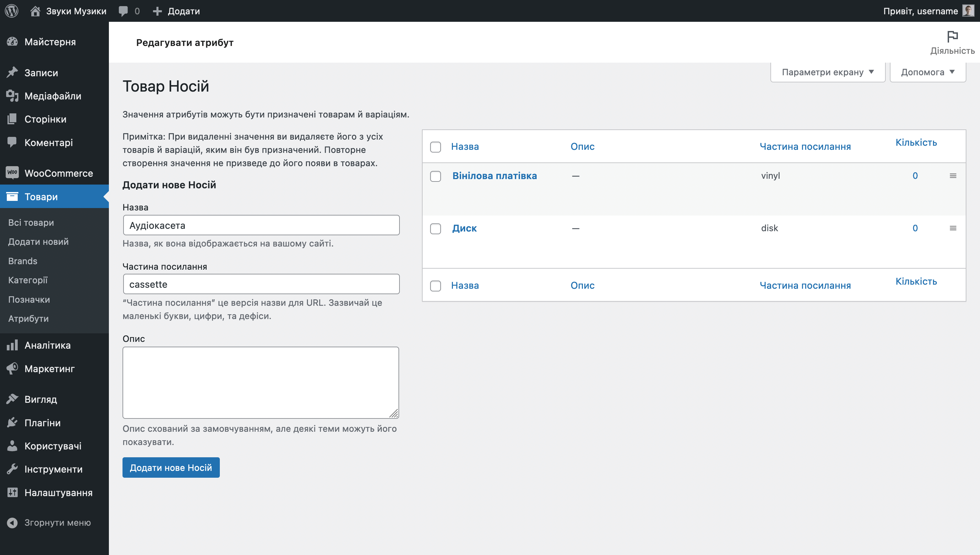Click the vinyl slug cell

click(x=770, y=175)
